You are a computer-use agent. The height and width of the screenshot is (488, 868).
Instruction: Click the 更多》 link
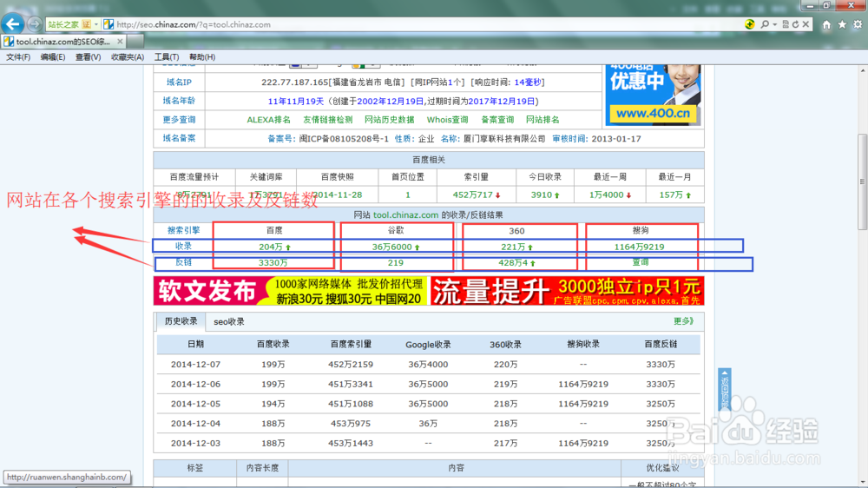[x=684, y=321]
